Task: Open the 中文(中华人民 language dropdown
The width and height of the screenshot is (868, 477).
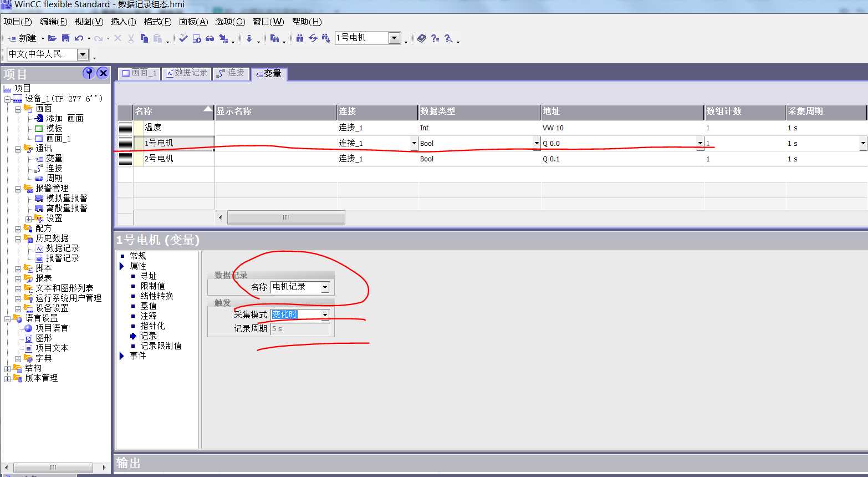Action: pos(83,54)
